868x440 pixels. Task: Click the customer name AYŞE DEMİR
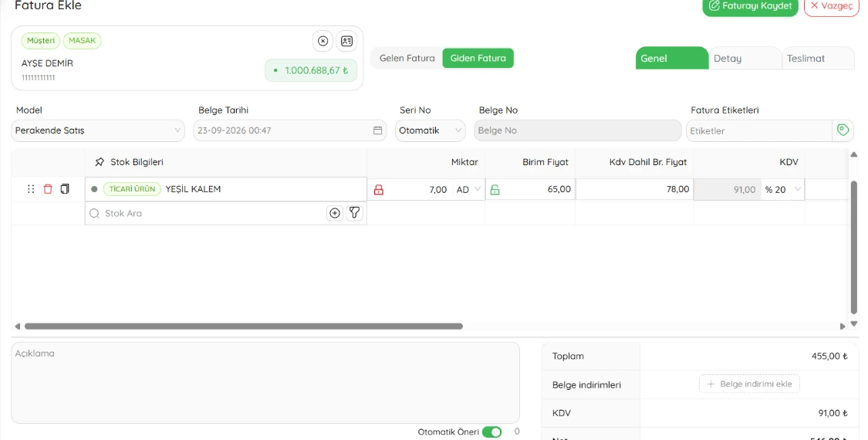[x=47, y=63]
